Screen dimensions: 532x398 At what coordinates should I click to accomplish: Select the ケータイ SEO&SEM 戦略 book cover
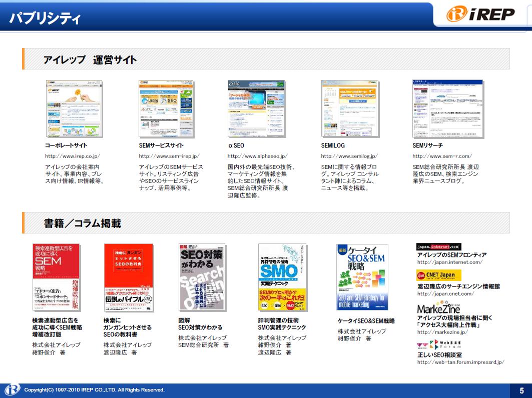coord(362,277)
